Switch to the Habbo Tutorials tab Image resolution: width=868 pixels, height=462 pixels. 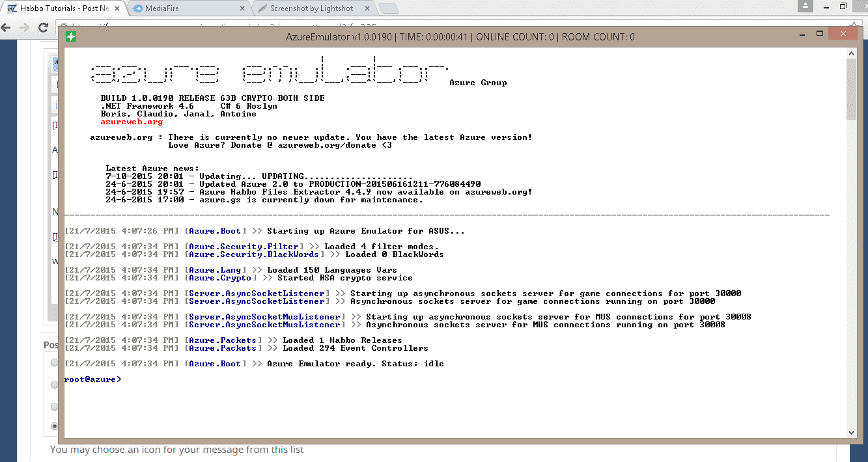[x=63, y=8]
